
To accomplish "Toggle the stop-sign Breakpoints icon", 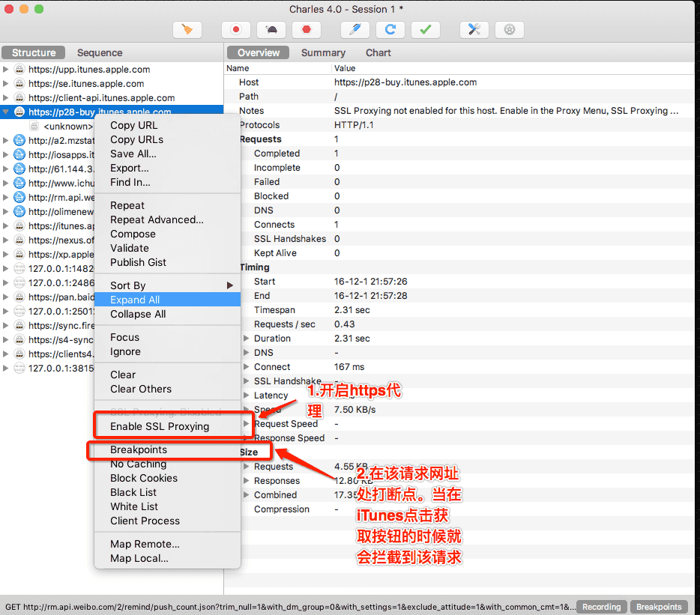I will tap(306, 29).
